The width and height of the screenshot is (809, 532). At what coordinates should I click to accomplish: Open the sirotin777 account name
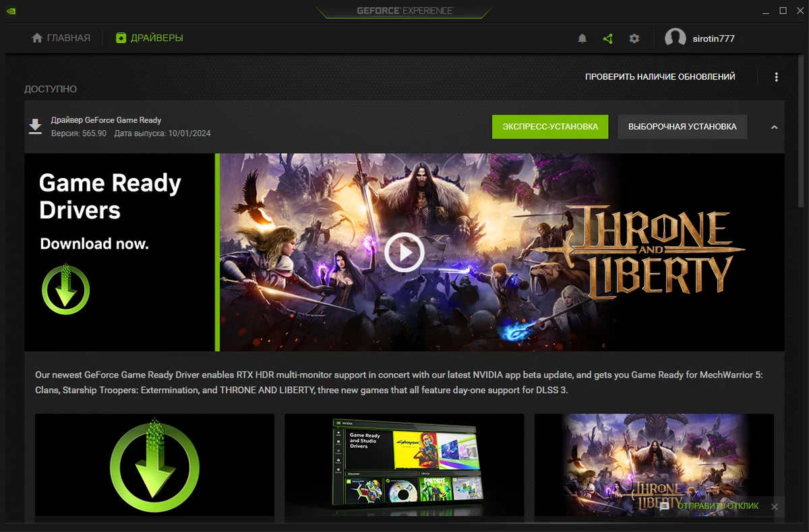tap(714, 38)
